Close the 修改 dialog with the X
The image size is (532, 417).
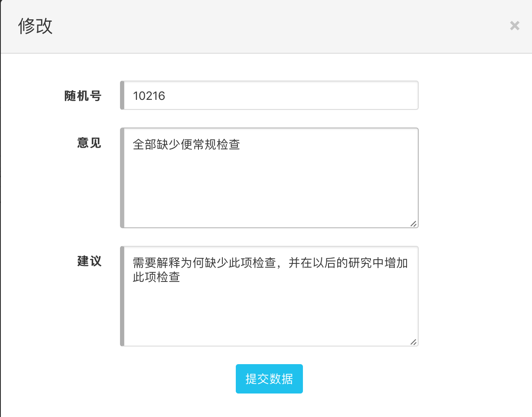point(514,26)
